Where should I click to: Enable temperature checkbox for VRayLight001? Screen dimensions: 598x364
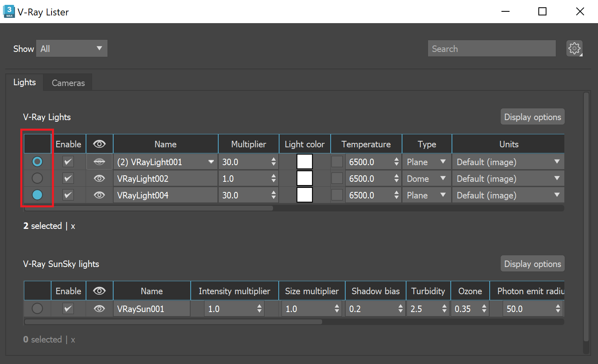click(x=337, y=162)
